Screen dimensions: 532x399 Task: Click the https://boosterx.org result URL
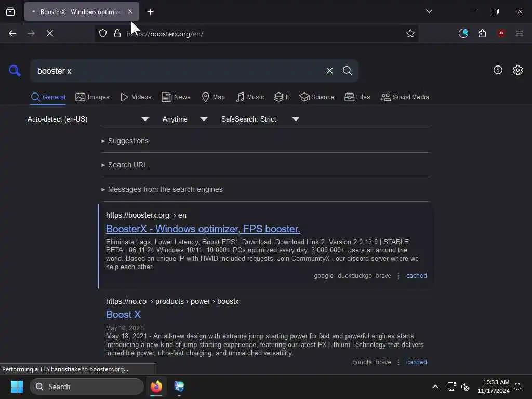146,215
